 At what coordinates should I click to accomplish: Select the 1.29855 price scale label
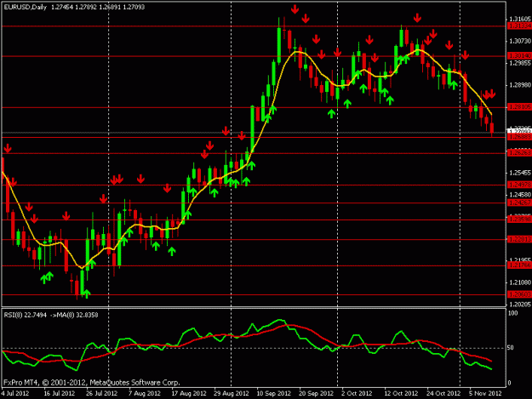point(520,63)
